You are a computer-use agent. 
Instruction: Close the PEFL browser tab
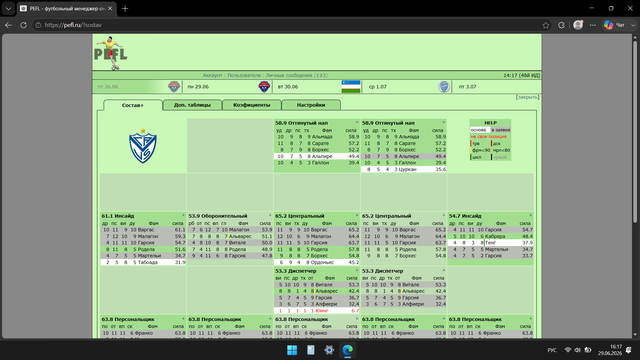click(x=110, y=8)
